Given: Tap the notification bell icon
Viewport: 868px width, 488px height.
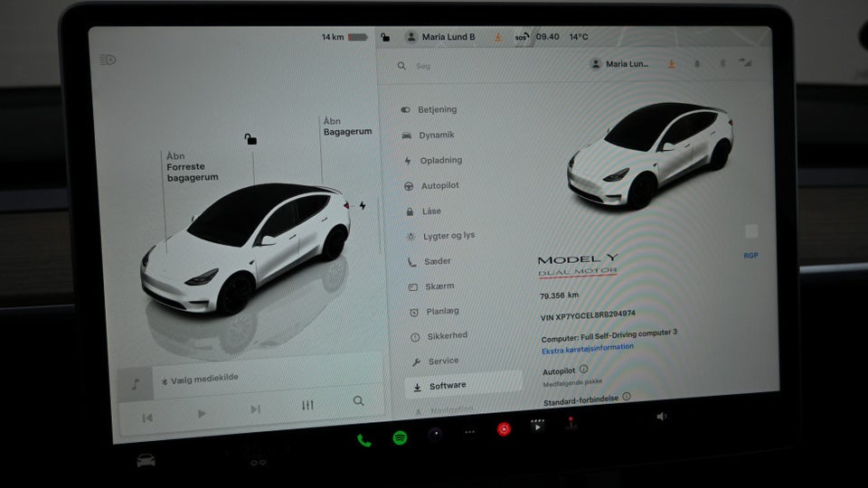Looking at the screenshot, I should point(697,64).
